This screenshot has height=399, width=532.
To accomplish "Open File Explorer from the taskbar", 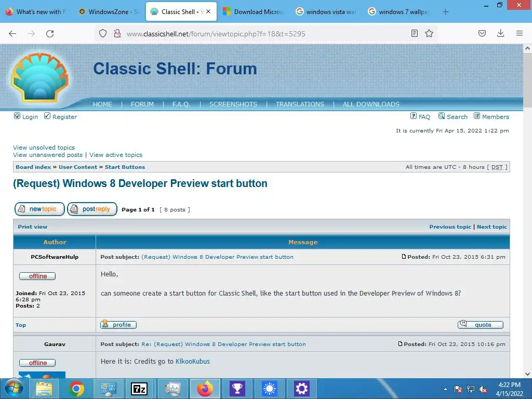I will pos(44,389).
